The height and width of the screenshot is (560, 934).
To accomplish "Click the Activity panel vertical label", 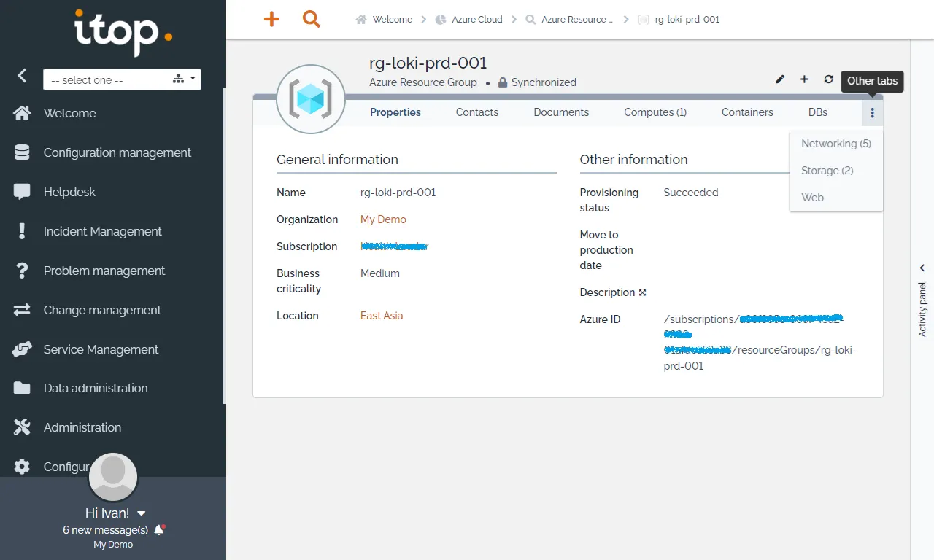I will (922, 309).
